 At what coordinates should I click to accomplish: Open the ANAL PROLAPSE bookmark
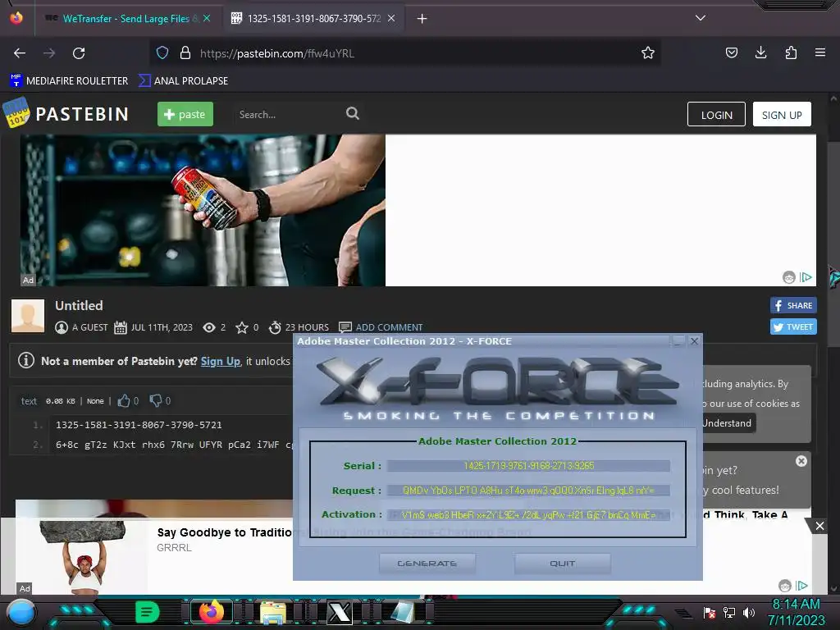coord(183,81)
